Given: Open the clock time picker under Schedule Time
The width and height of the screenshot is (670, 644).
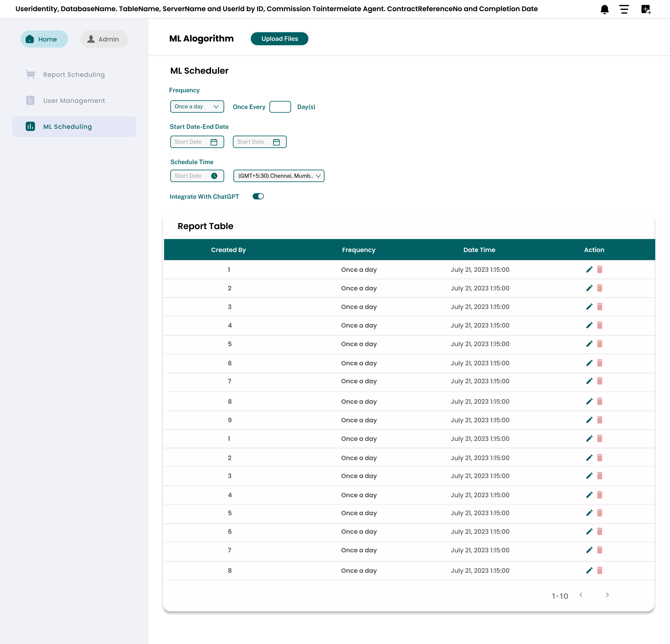Looking at the screenshot, I should [214, 176].
